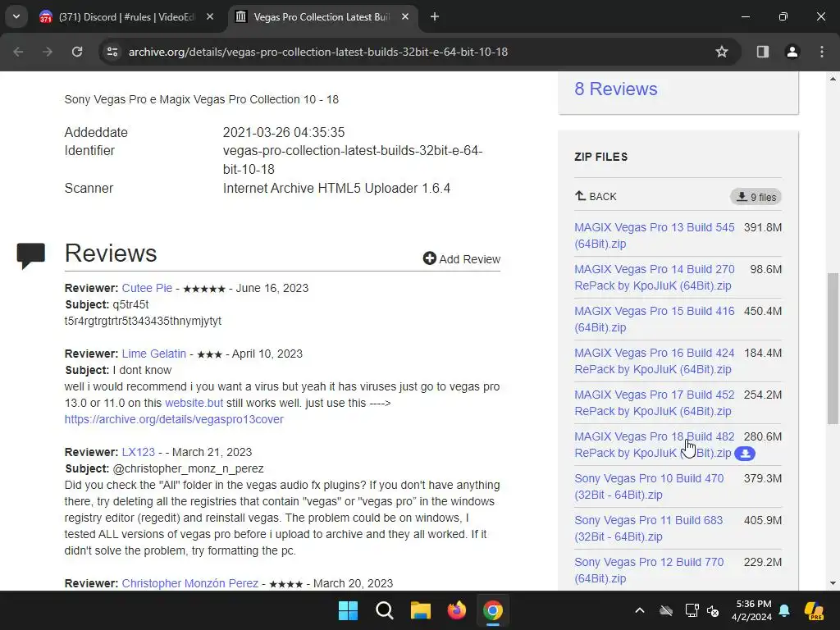The image size is (840, 630).
Task: Open Sony Vegas Pro 11 Build 683 zip
Action: click(649, 527)
